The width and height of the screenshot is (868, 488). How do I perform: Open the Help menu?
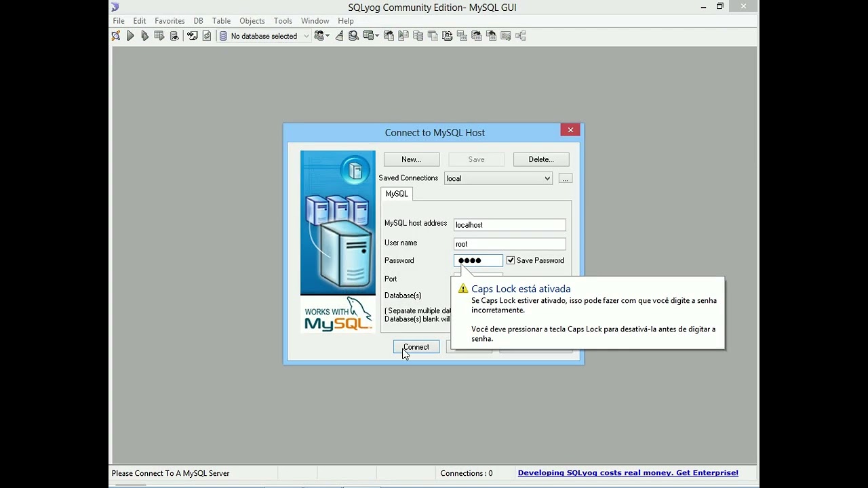pyautogui.click(x=346, y=21)
